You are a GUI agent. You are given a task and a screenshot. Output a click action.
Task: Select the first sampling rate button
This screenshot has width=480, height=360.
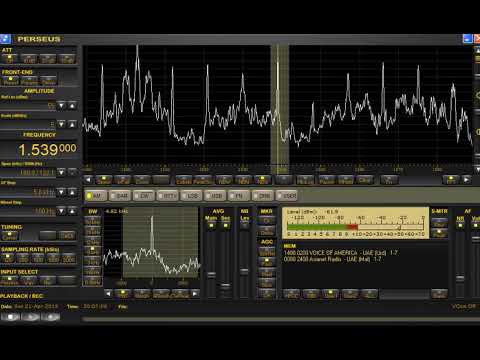[x=8, y=259]
